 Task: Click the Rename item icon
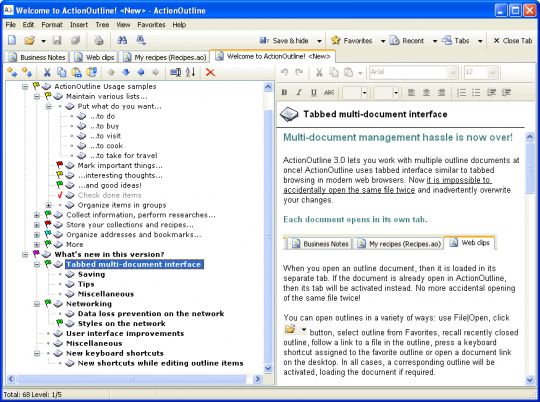coord(176,72)
